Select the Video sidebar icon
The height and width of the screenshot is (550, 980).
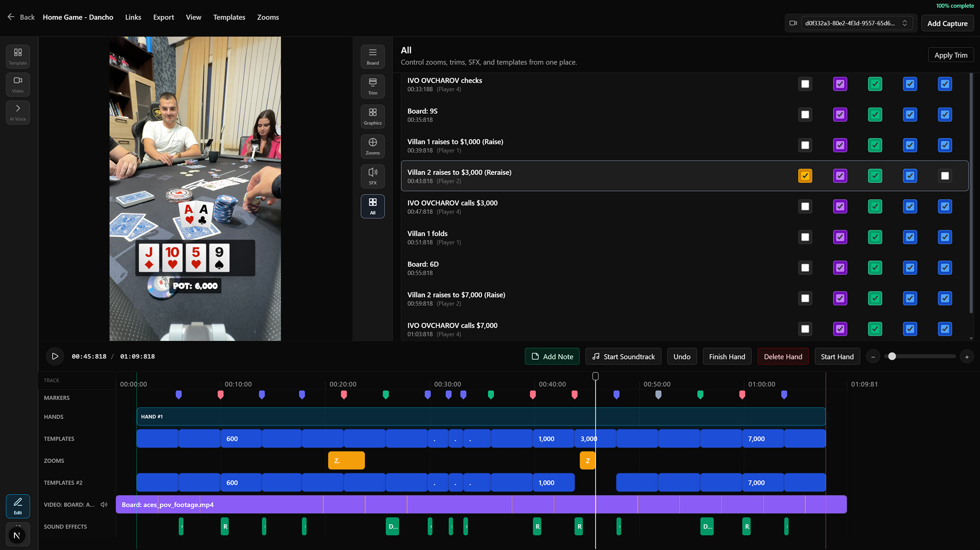click(18, 84)
